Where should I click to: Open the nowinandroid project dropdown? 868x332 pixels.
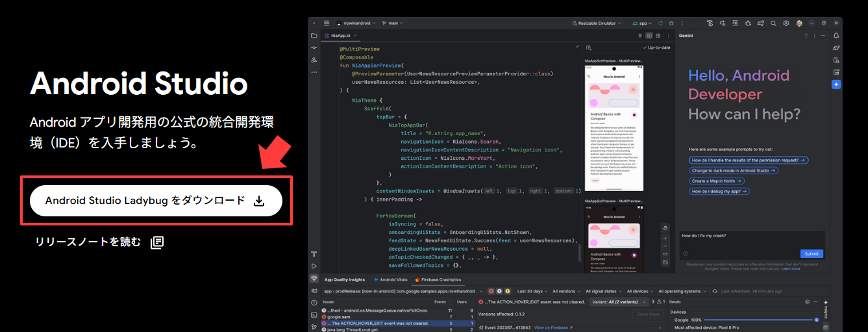tap(356, 23)
